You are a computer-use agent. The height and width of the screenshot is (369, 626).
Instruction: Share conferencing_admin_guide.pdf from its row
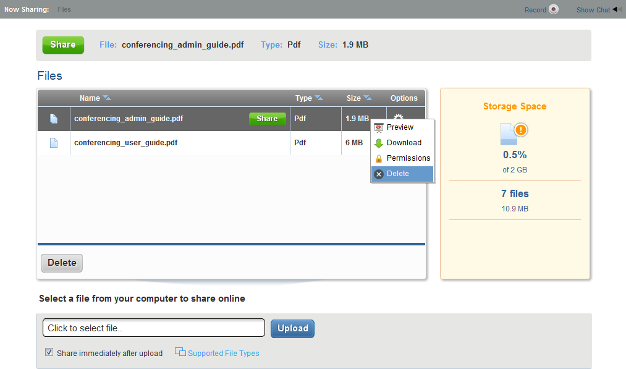click(x=267, y=119)
